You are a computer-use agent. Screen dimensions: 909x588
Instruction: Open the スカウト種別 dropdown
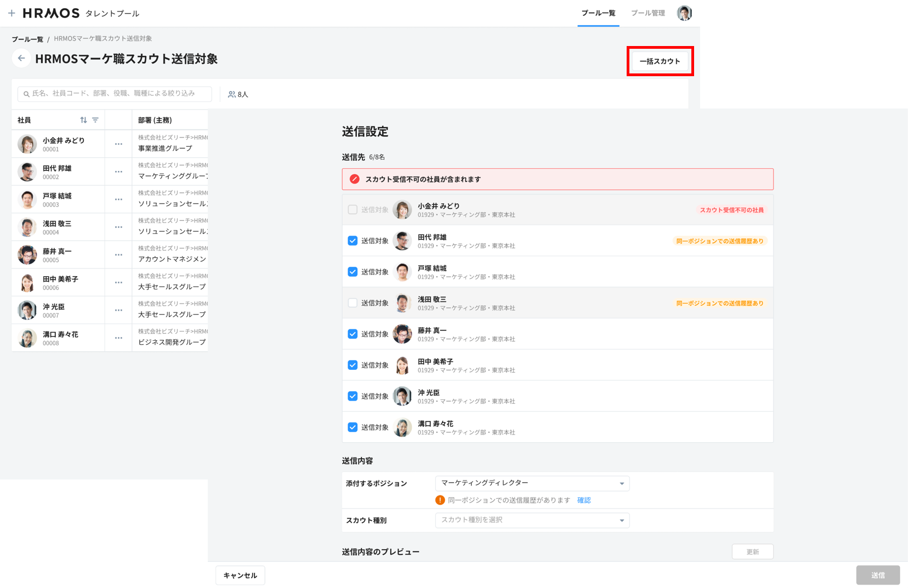coord(532,520)
